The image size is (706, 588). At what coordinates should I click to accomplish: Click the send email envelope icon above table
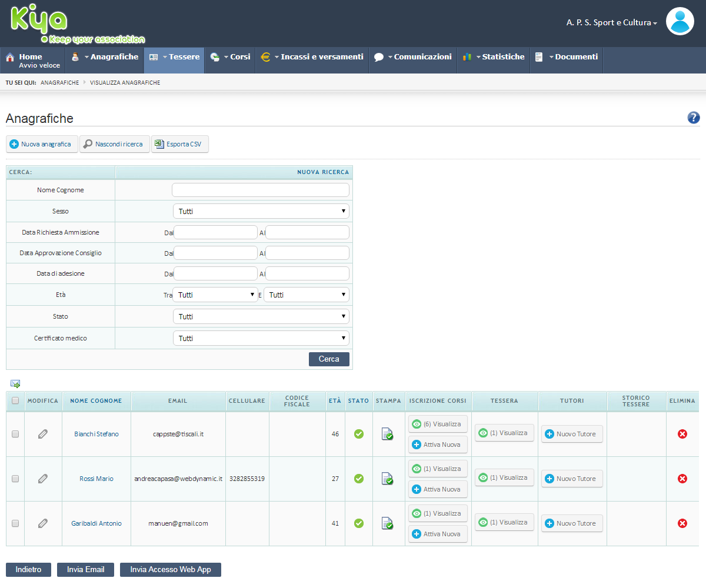pyautogui.click(x=15, y=384)
